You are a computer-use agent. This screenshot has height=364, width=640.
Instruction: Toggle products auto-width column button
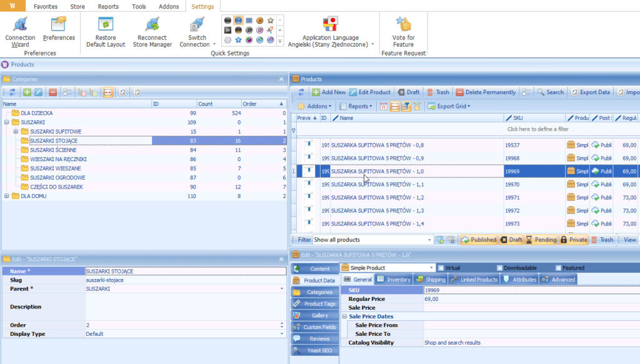pyautogui.click(x=394, y=106)
